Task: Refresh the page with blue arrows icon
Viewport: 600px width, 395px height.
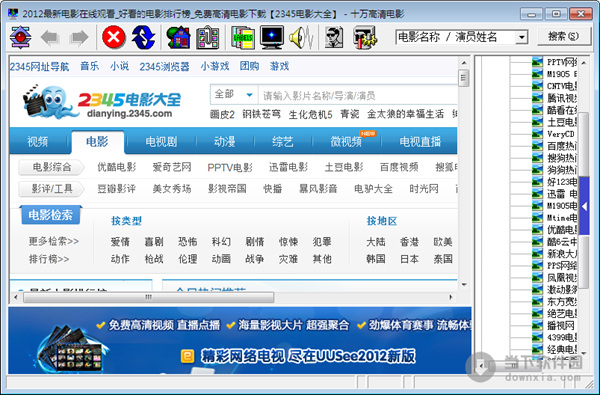Action: click(143, 37)
